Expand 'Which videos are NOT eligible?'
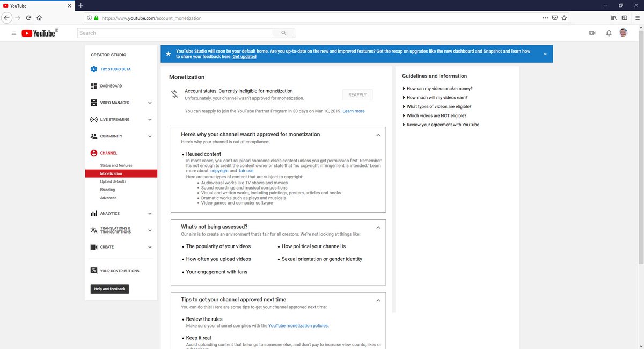 coord(434,115)
